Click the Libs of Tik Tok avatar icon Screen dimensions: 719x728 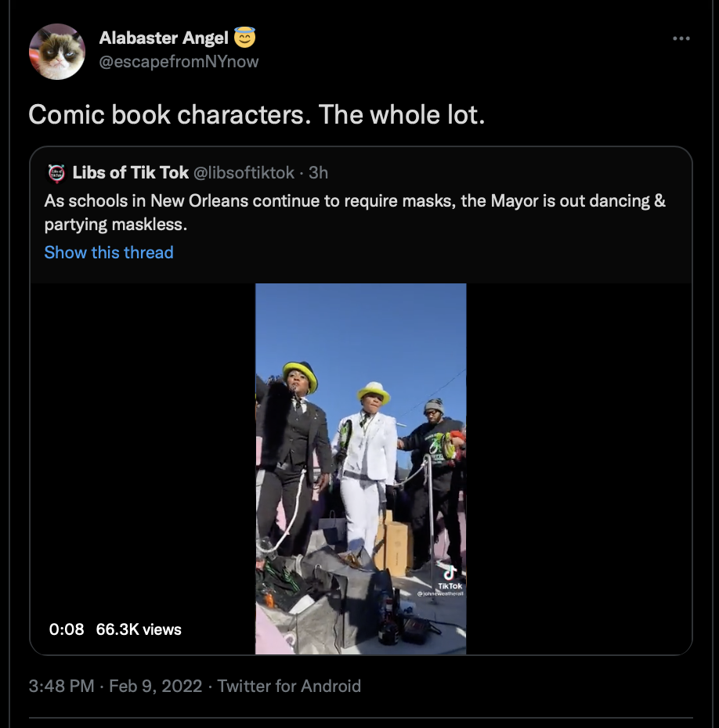pos(56,172)
